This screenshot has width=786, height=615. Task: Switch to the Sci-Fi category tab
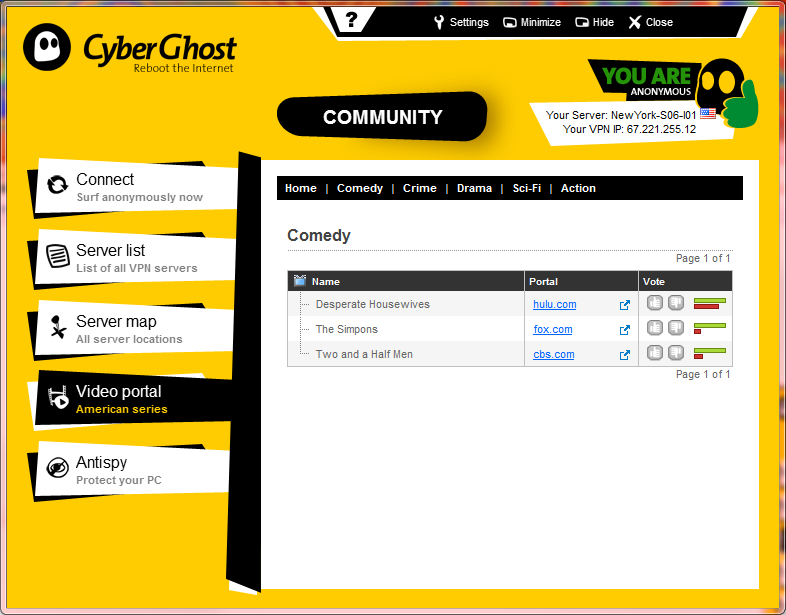tap(526, 188)
